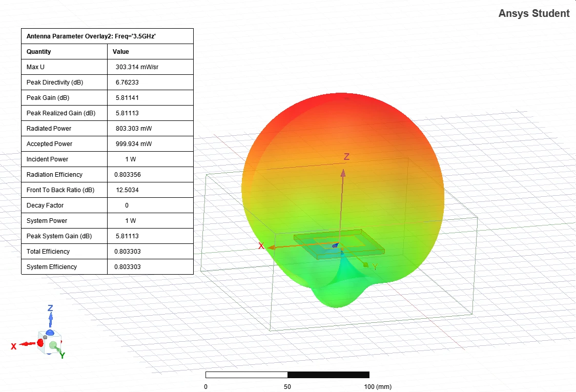Image resolution: width=576 pixels, height=392 pixels.
Task: Select the 'Accepted Power' label
Action: (x=49, y=144)
